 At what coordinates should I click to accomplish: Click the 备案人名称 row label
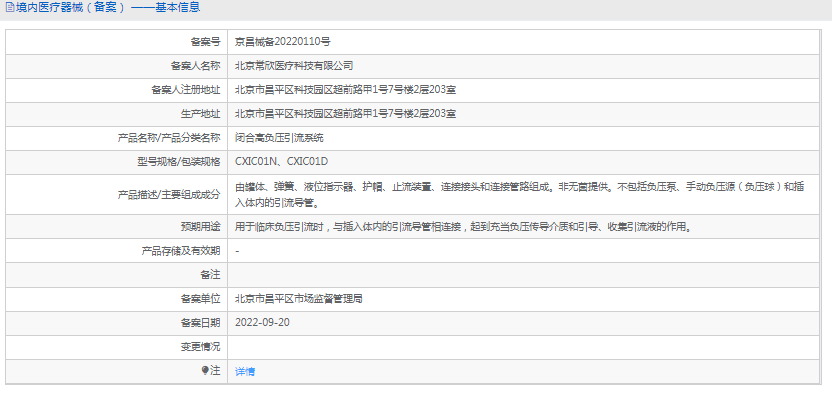[195, 66]
